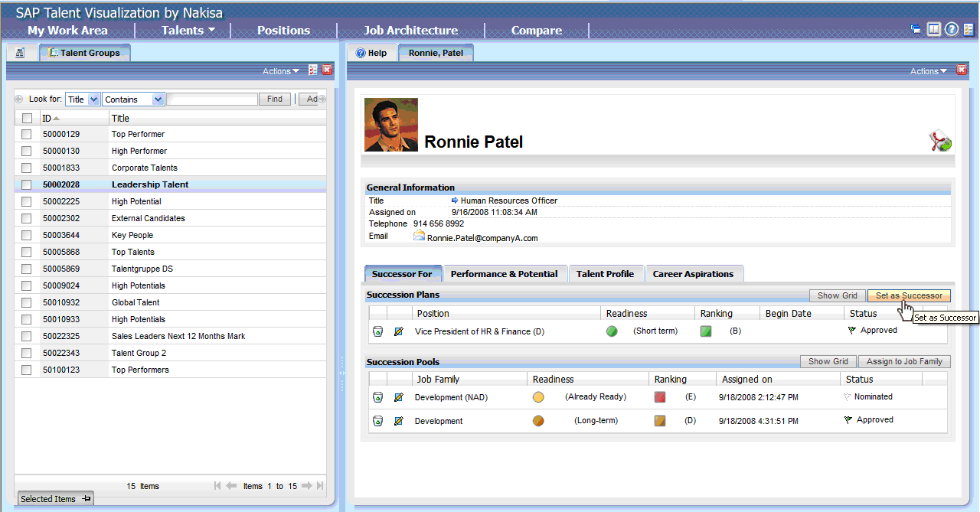The height and width of the screenshot is (512, 980).
Task: Open the checklist settings icon in top bar
Action: [x=969, y=30]
